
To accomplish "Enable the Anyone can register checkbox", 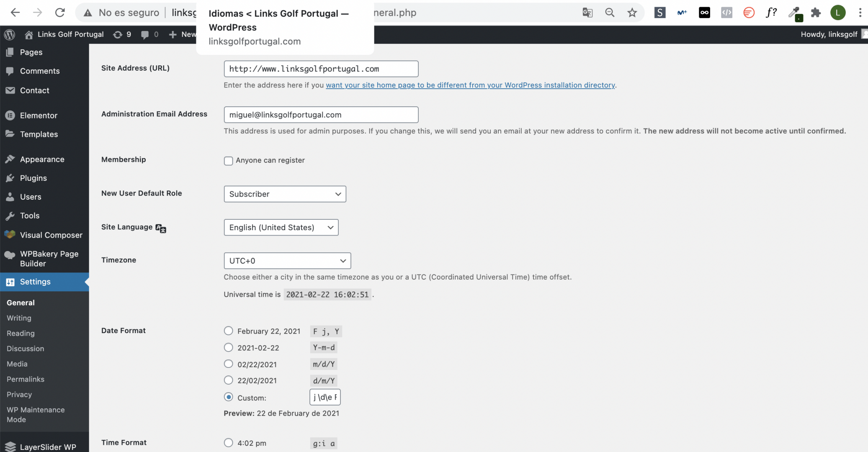I will point(228,161).
